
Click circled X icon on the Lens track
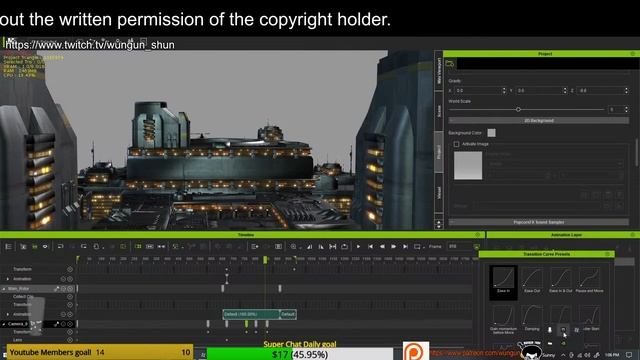tap(70, 340)
